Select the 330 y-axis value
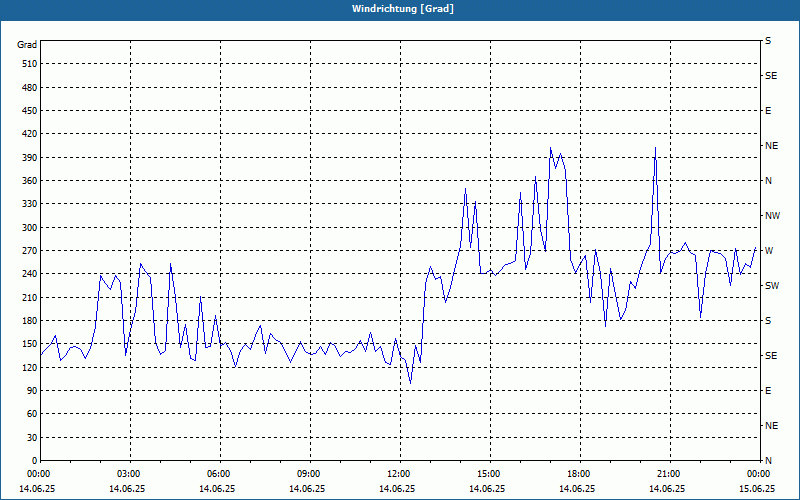Viewport: 800px width, 500px height. click(x=29, y=204)
